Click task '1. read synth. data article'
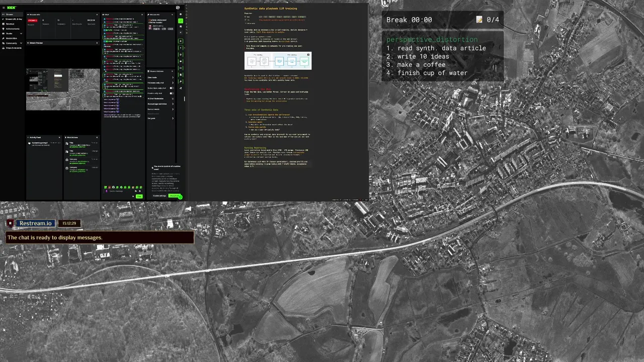The width and height of the screenshot is (644, 362). [436, 48]
